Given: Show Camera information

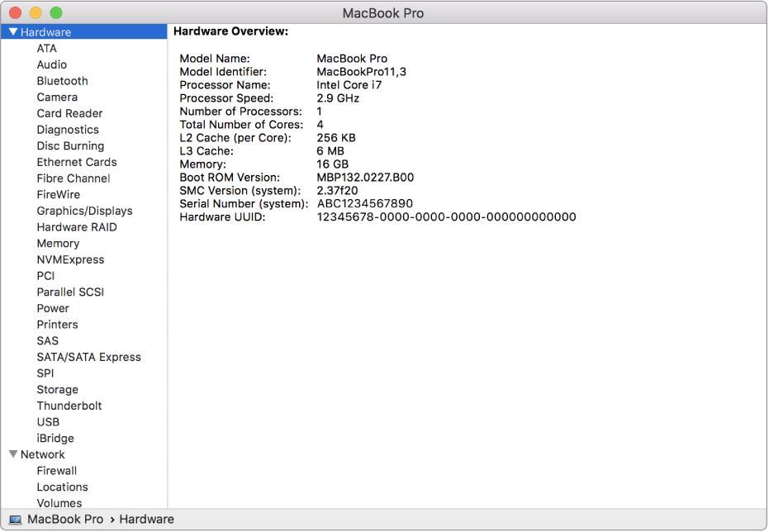Looking at the screenshot, I should 57,97.
